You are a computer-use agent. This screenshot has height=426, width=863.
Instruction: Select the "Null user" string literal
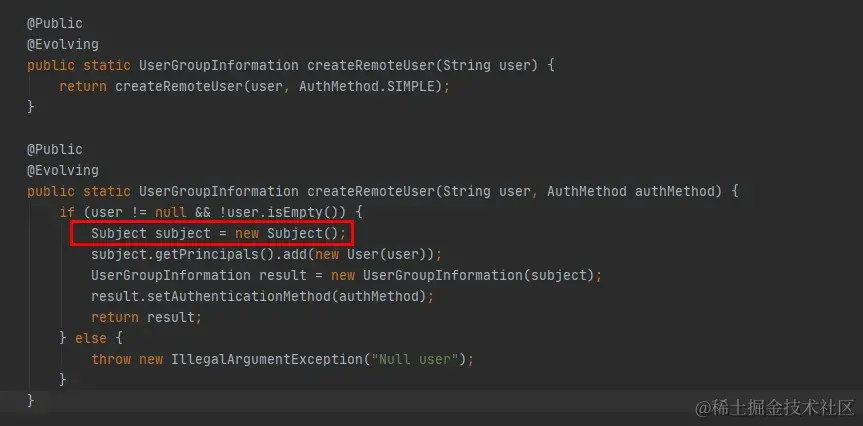click(416, 359)
